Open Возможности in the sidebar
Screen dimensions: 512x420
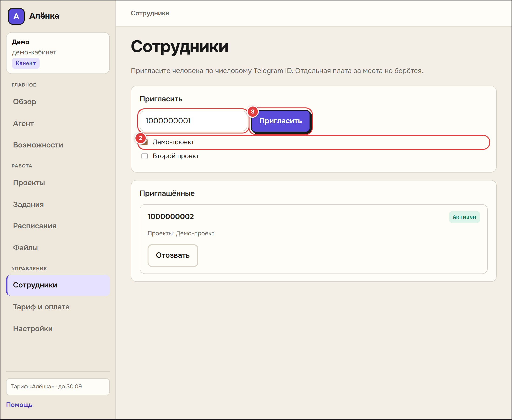(x=38, y=145)
